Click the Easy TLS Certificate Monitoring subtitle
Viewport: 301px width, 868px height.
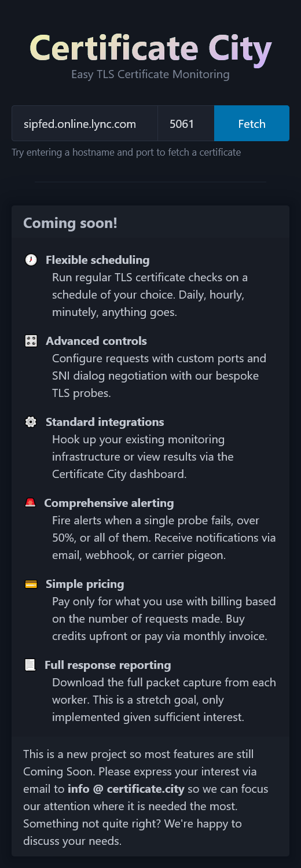[150, 74]
